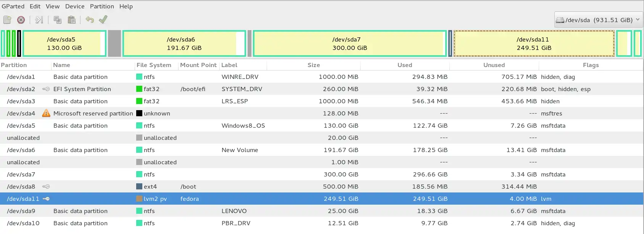
Task: Apply all operations with the checkmark icon
Action: pos(103,19)
